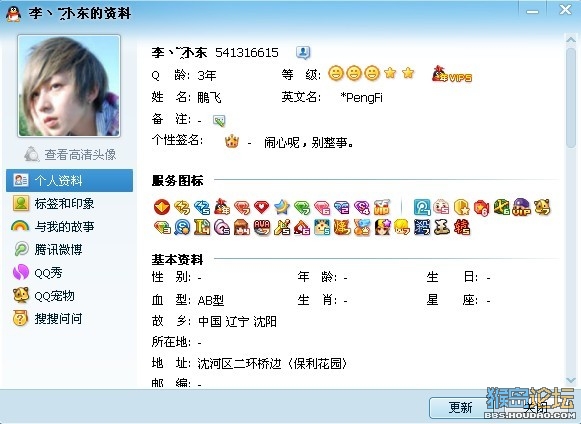Click the purple wizard hat VIP icon
This screenshot has width=581, height=424.
coord(522,207)
